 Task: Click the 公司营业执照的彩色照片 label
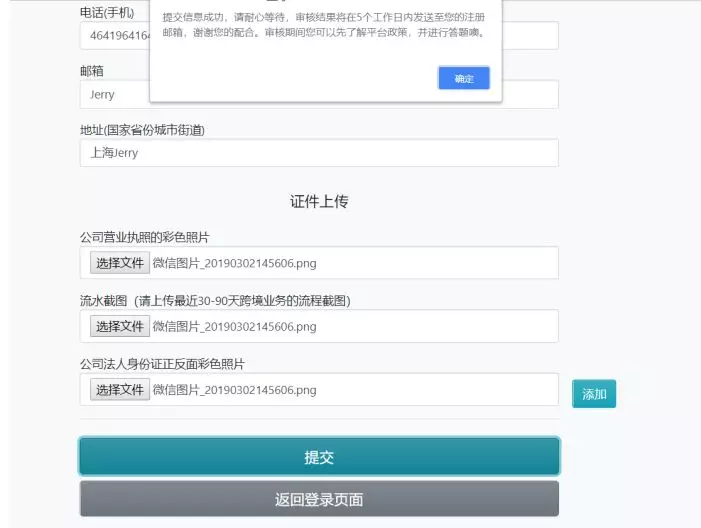click(144, 237)
